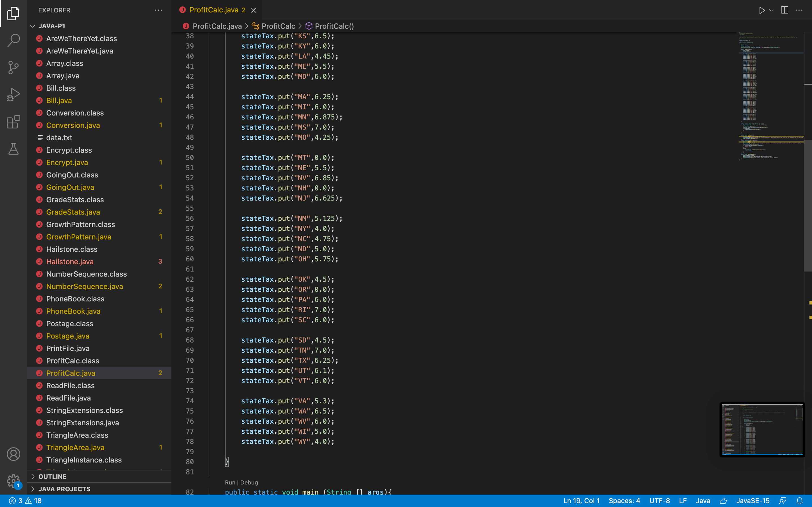Open the Search view in activity bar
Screen dimensions: 812x507
pyautogui.click(x=14, y=40)
